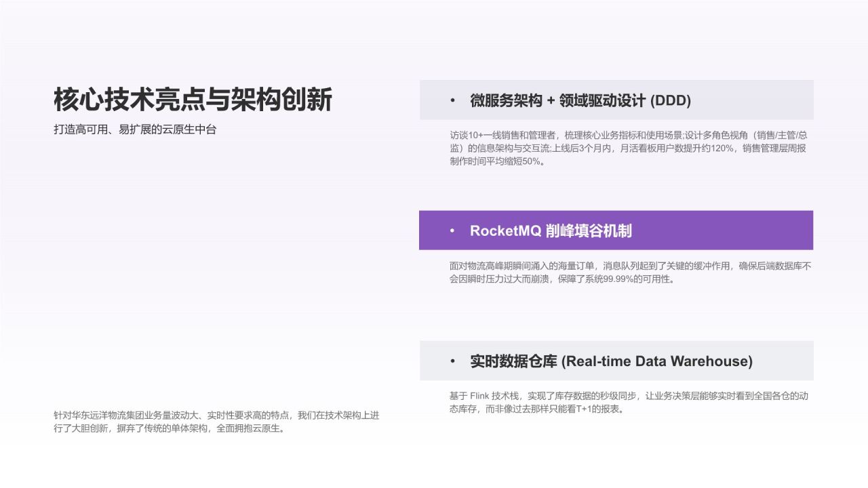Click the heading 微服务架构 + 领域驱动设计 (DDD)
This screenshot has width=868, height=488.
tap(580, 100)
